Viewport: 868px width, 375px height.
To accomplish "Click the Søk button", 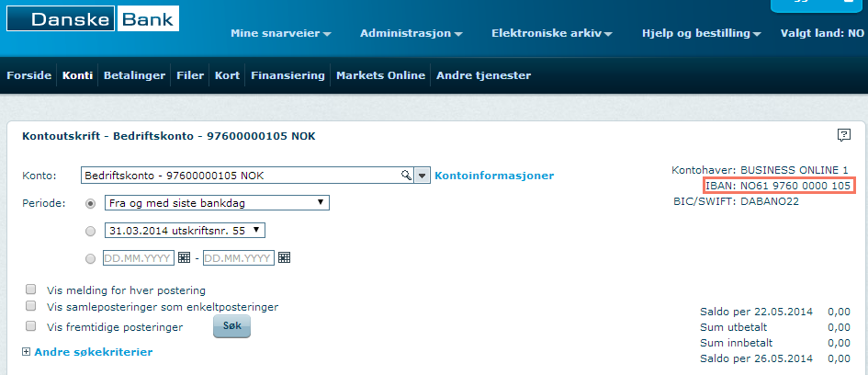I will point(232,325).
